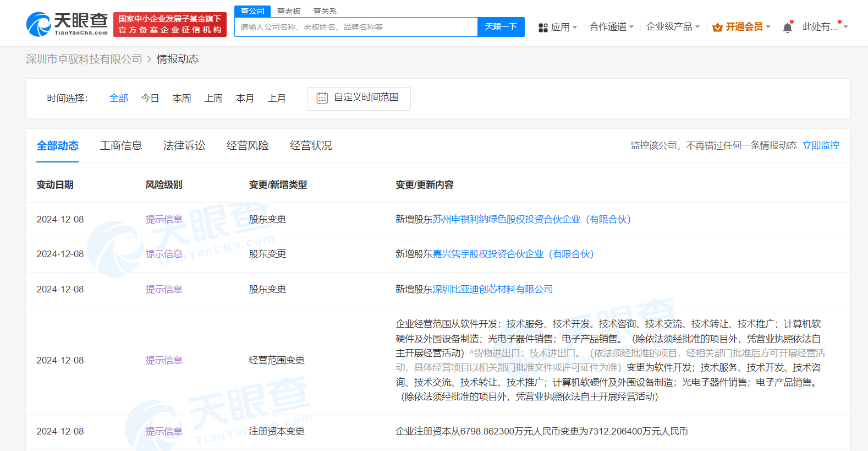This screenshot has width=868, height=451.
Task: Open the user account dropdown
Action: click(x=824, y=27)
